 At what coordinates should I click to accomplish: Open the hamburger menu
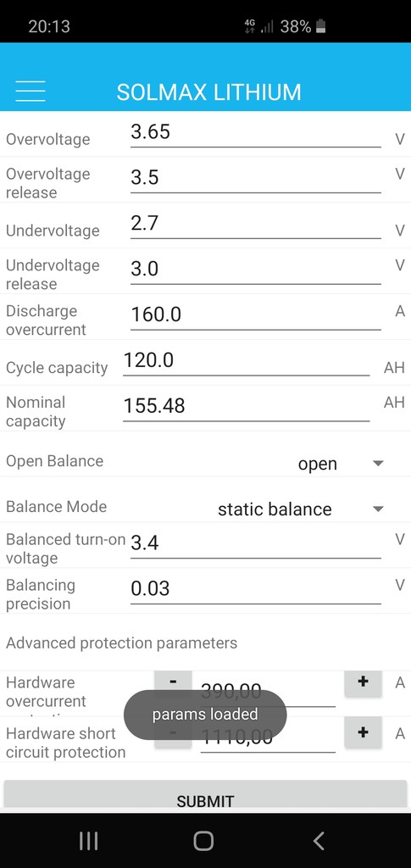click(x=31, y=91)
